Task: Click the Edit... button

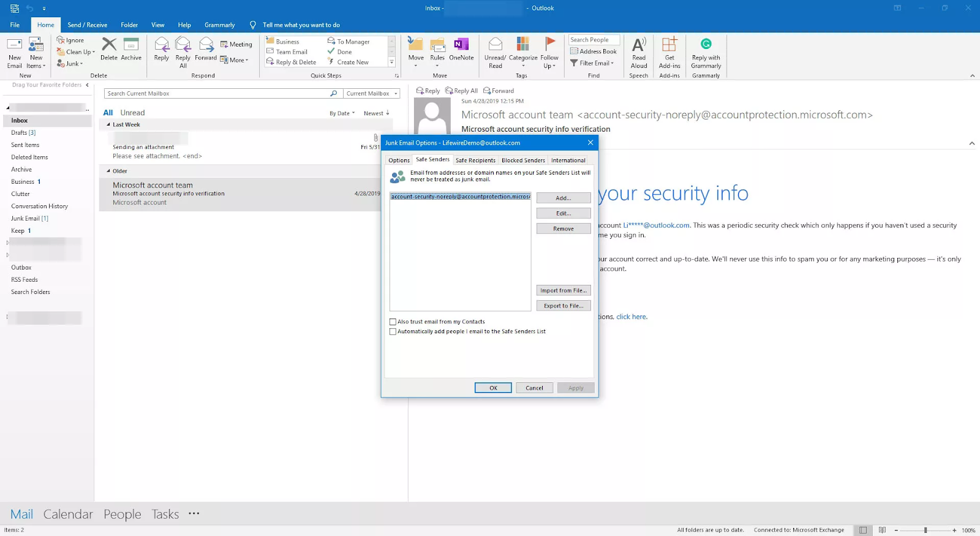Action: tap(563, 213)
